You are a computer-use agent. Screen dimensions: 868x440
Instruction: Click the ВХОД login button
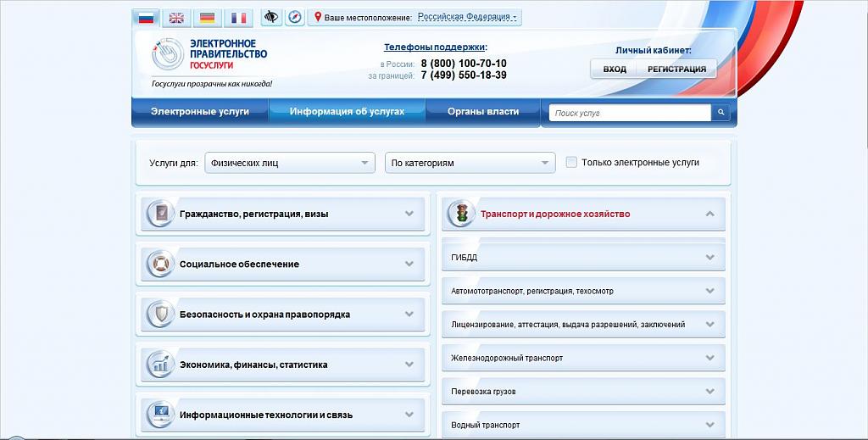(x=615, y=70)
